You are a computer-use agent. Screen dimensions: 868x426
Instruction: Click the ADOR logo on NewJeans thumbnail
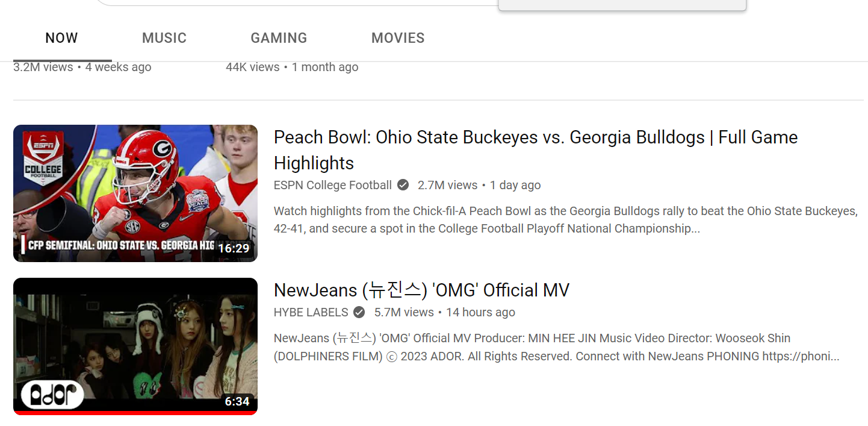(x=52, y=395)
